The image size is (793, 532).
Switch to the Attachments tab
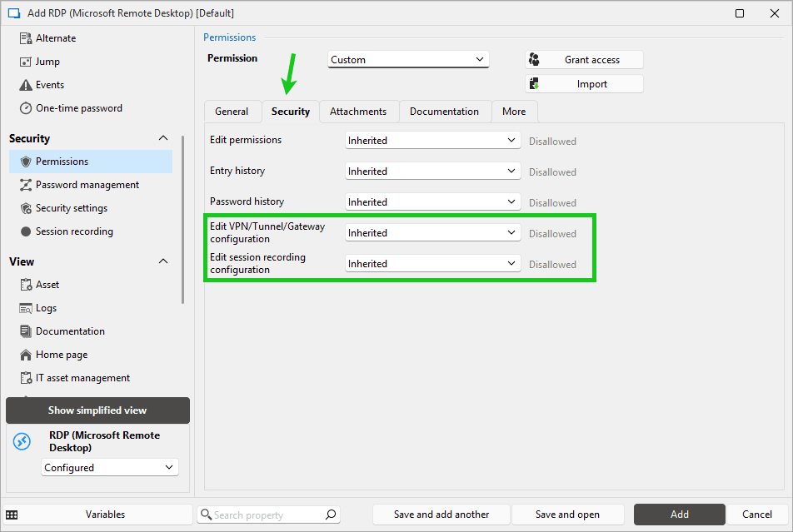358,111
